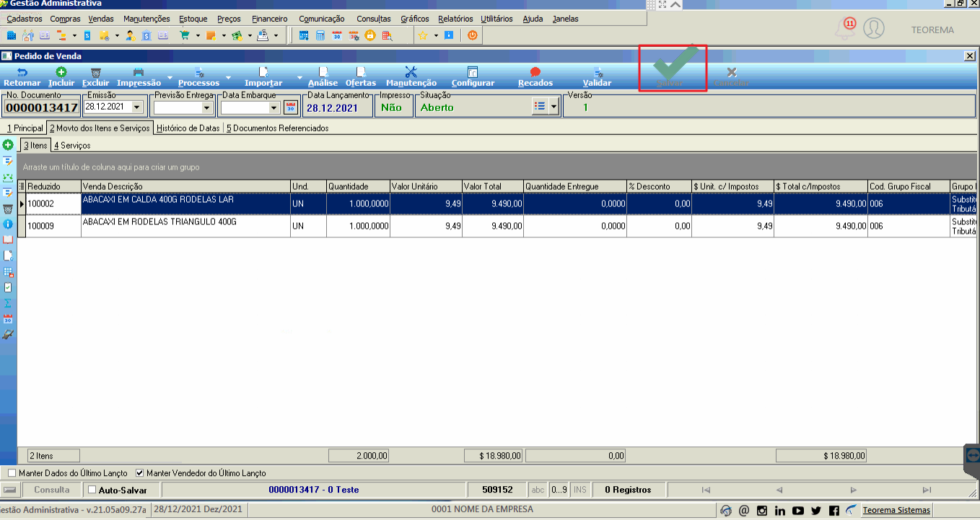This screenshot has height=520, width=980.
Task: Click the Excluir trash icon
Action: coord(95,72)
